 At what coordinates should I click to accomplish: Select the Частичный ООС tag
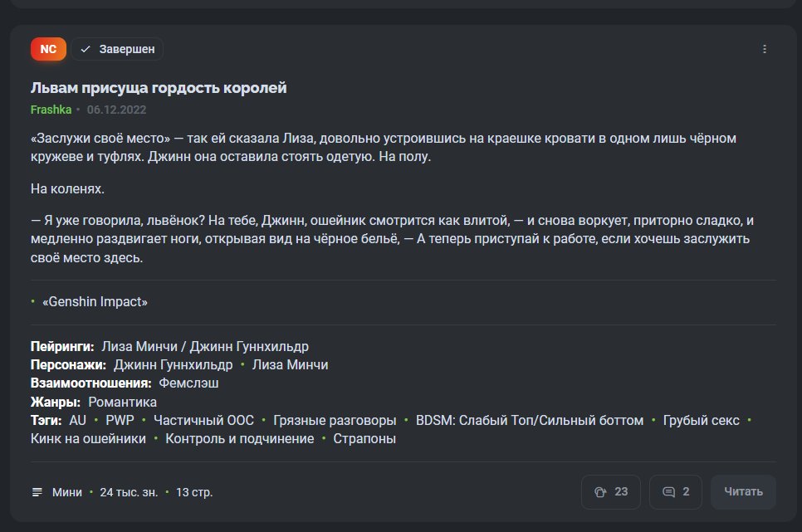click(x=203, y=421)
